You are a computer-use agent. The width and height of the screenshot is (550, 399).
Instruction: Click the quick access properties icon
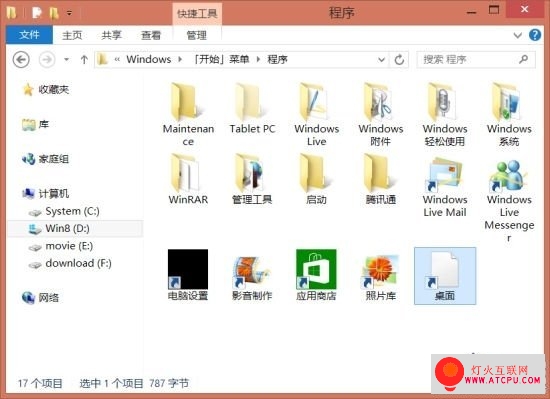click(x=37, y=13)
